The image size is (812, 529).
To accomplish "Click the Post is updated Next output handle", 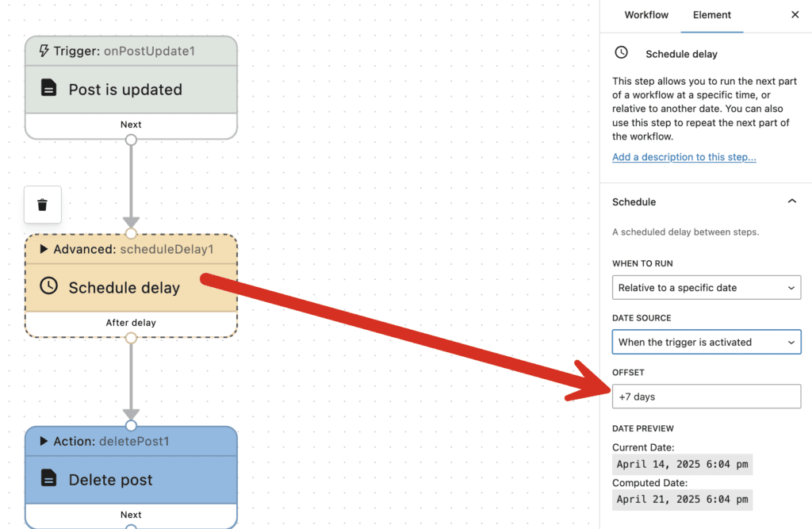I will [131, 140].
